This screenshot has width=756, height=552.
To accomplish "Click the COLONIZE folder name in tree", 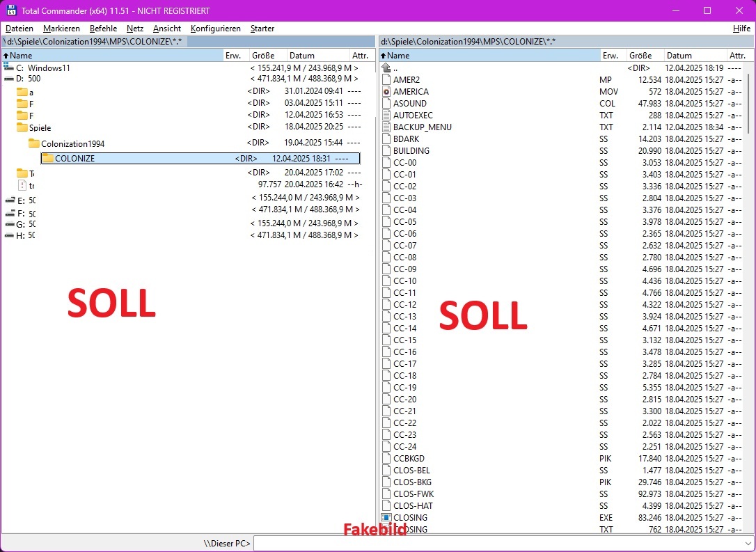I will [x=74, y=158].
